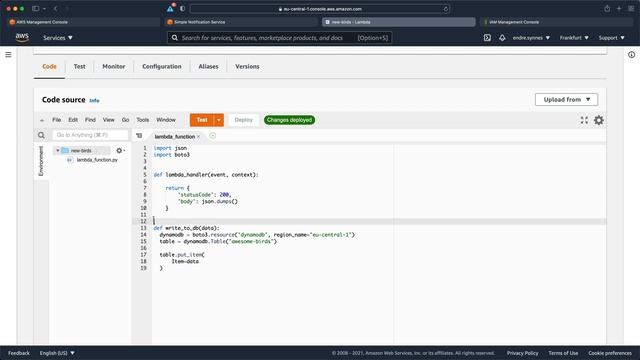The height and width of the screenshot is (360, 640).
Task: Open a new editor tab with plus icon
Action: coord(213,136)
